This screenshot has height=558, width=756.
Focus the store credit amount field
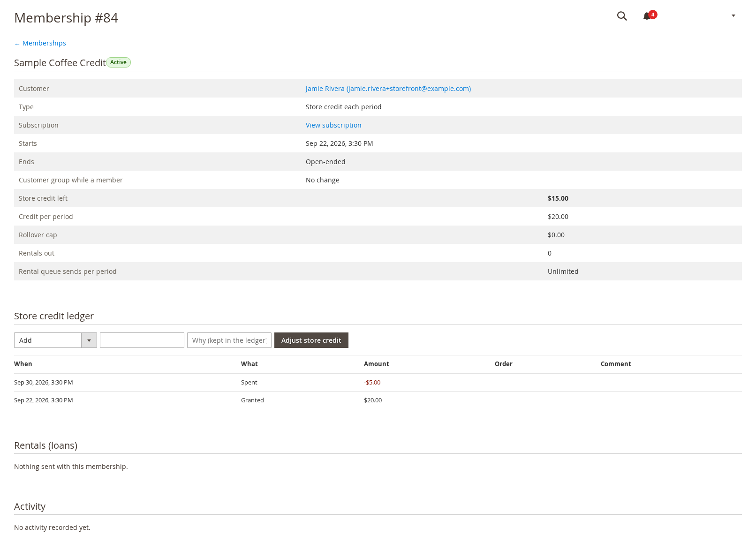pos(142,340)
